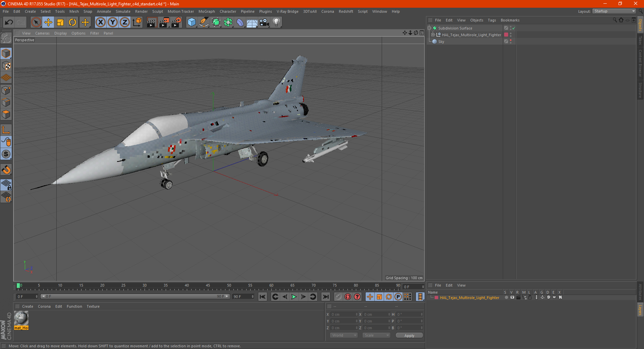644x349 pixels.
Task: Add a Camera object
Action: pyautogui.click(x=264, y=22)
